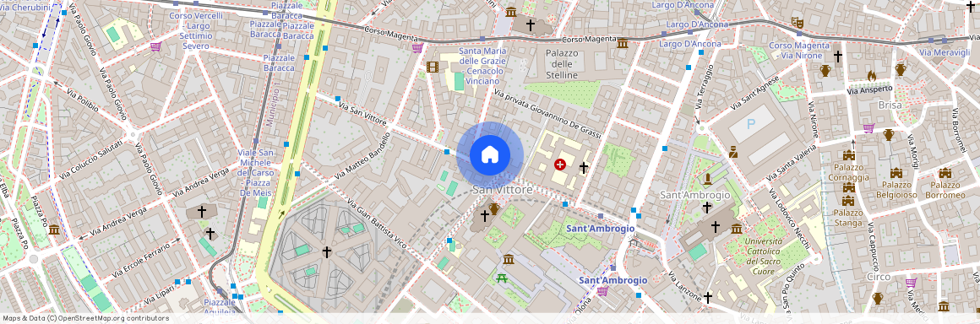Click Piazzale Aquileia label

click(x=220, y=306)
